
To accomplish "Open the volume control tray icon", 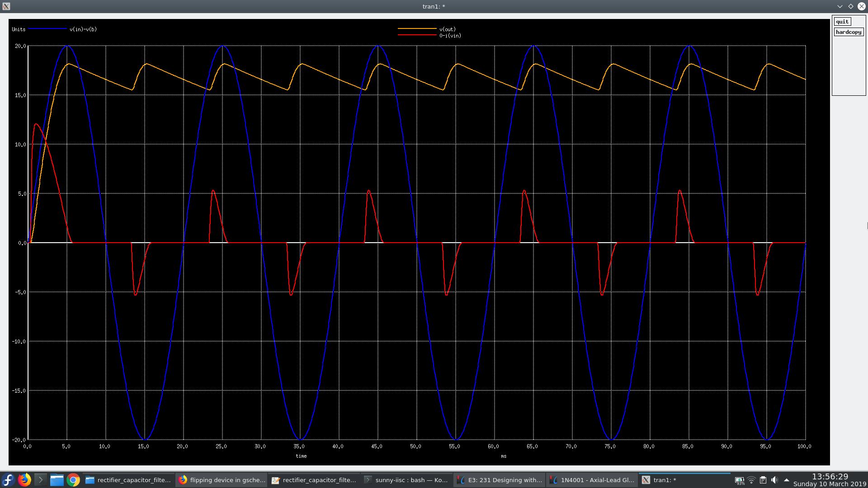I will click(774, 480).
